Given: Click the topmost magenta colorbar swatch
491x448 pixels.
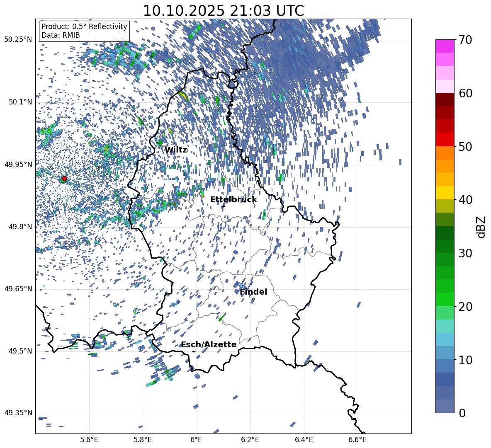Looking at the screenshot, I should (445, 46).
